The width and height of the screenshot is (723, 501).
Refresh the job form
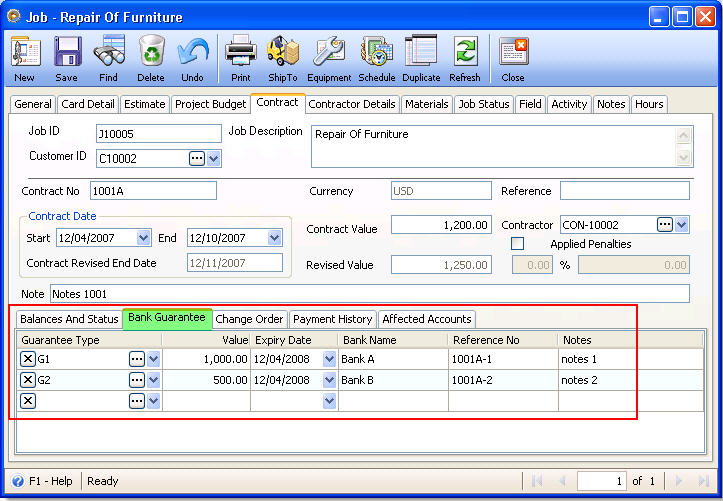[465, 59]
